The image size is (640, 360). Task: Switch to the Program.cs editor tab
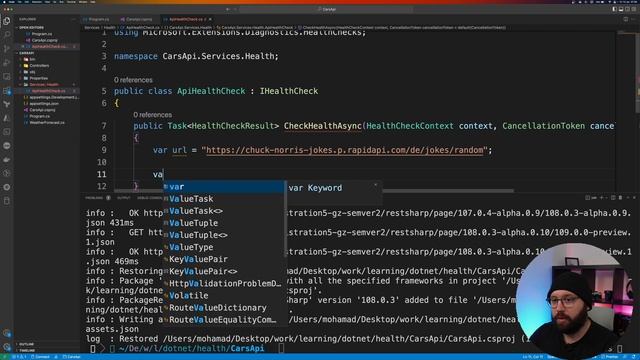coord(98,19)
